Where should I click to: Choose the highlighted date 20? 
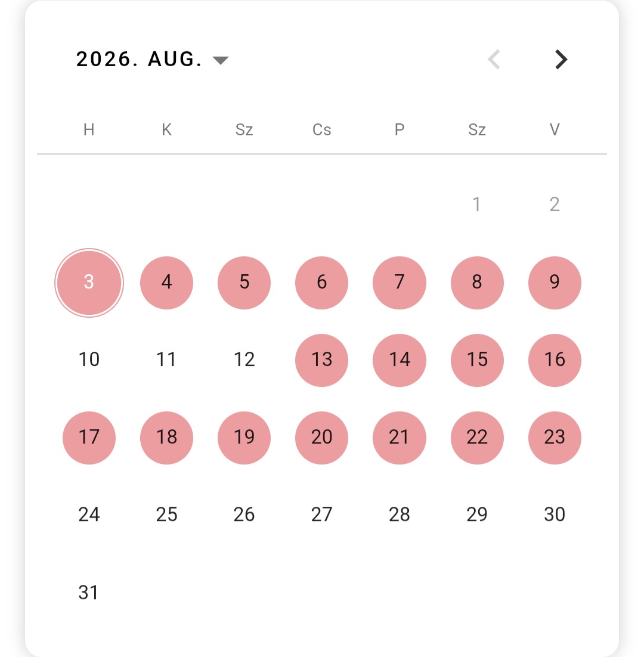(x=322, y=438)
